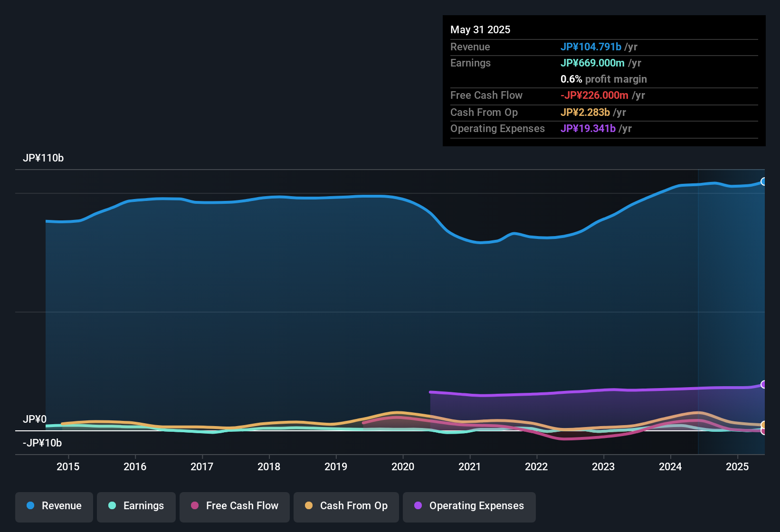
Task: Click the May 31 2025 tooltip date
Action: coord(480,29)
